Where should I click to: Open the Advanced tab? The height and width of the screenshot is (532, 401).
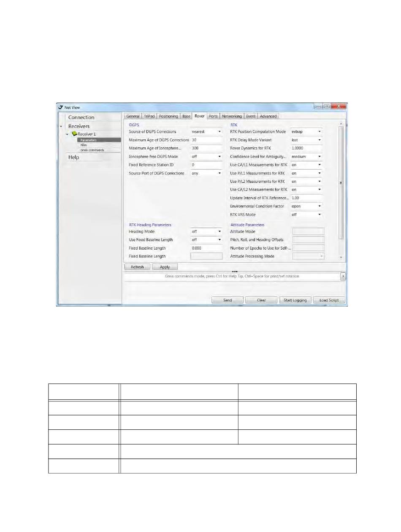click(268, 116)
